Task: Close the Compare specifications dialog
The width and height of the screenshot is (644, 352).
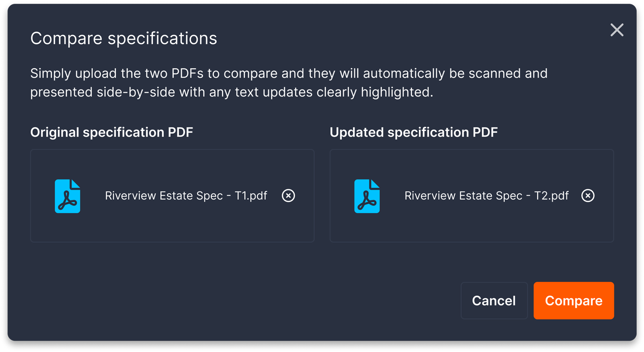Action: [617, 30]
